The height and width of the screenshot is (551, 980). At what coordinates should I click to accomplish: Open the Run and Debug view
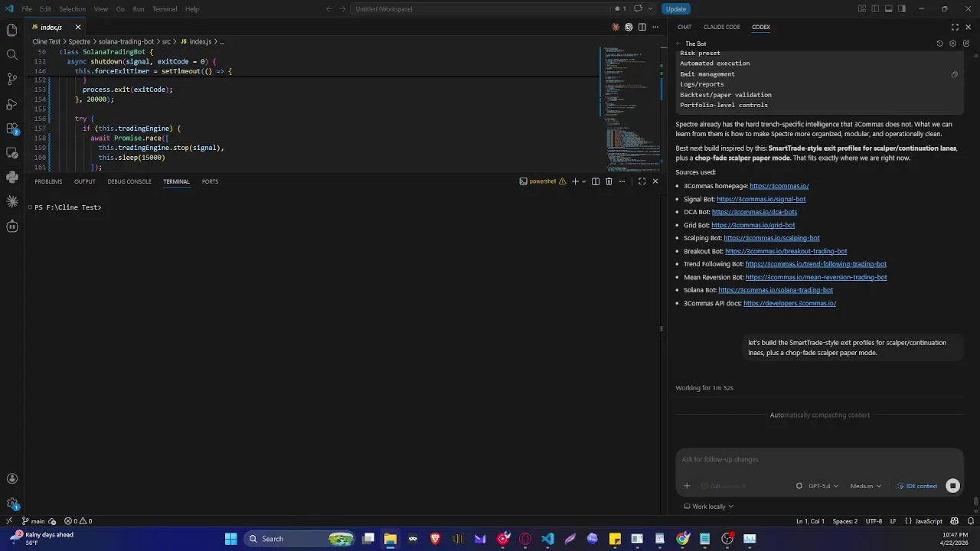pyautogui.click(x=11, y=103)
